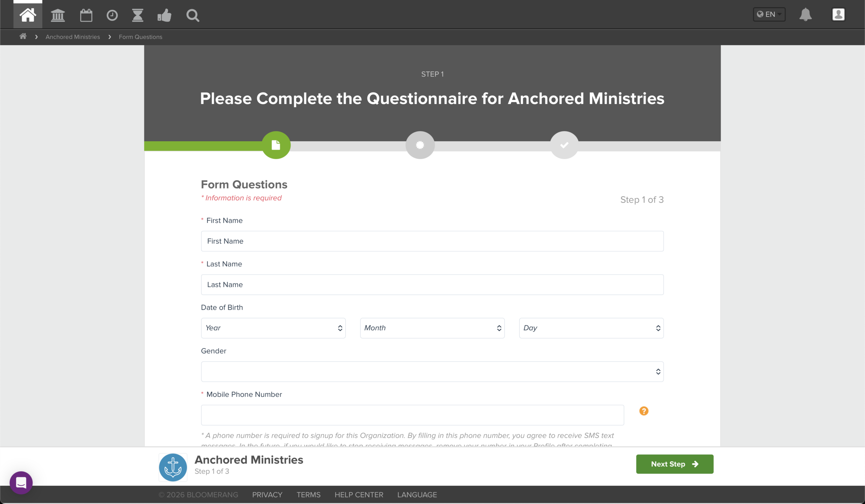Click the orange phone number help icon
The height and width of the screenshot is (504, 865).
tap(644, 411)
